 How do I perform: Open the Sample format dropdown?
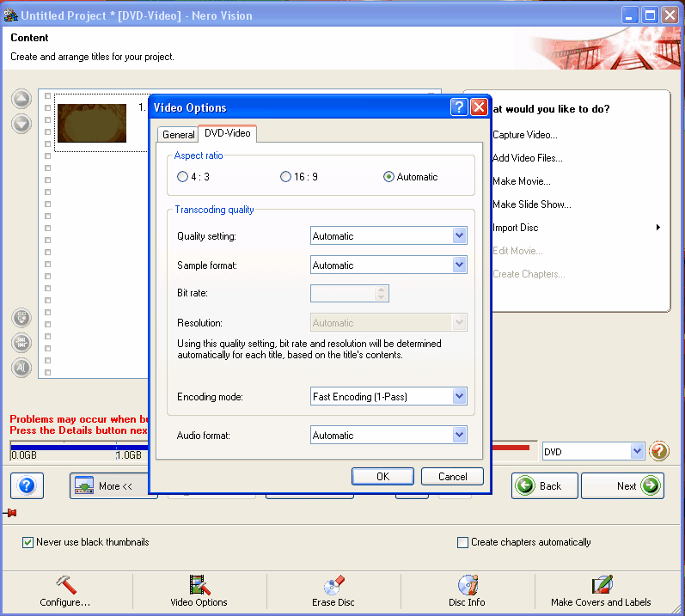point(459,265)
